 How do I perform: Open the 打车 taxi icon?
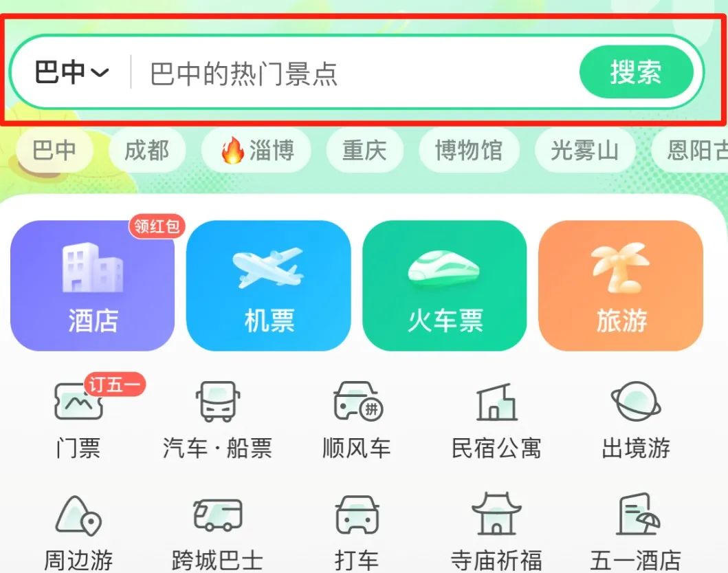point(357,532)
